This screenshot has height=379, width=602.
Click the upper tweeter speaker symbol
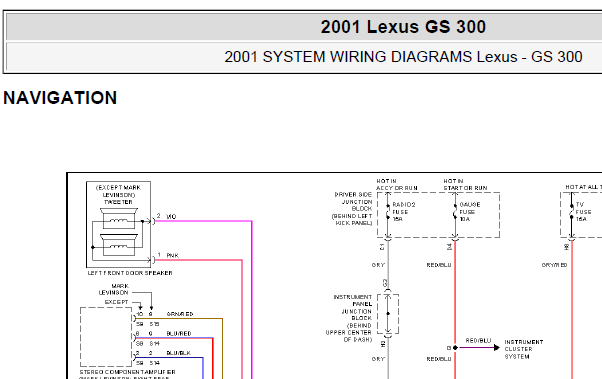click(x=119, y=218)
